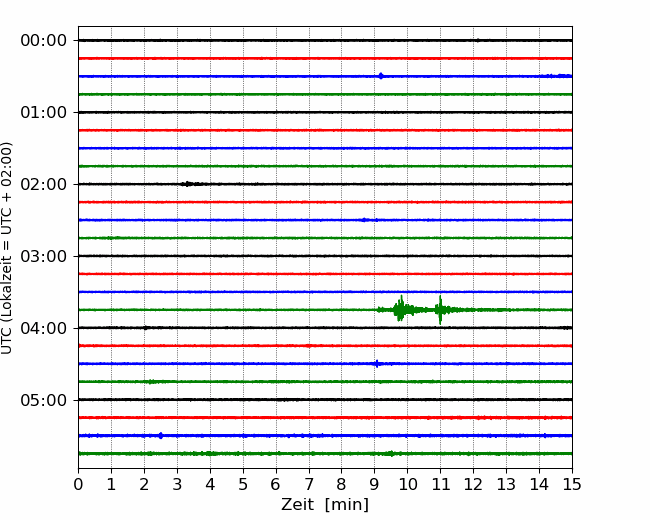Click the 03:00 time label

click(44, 257)
